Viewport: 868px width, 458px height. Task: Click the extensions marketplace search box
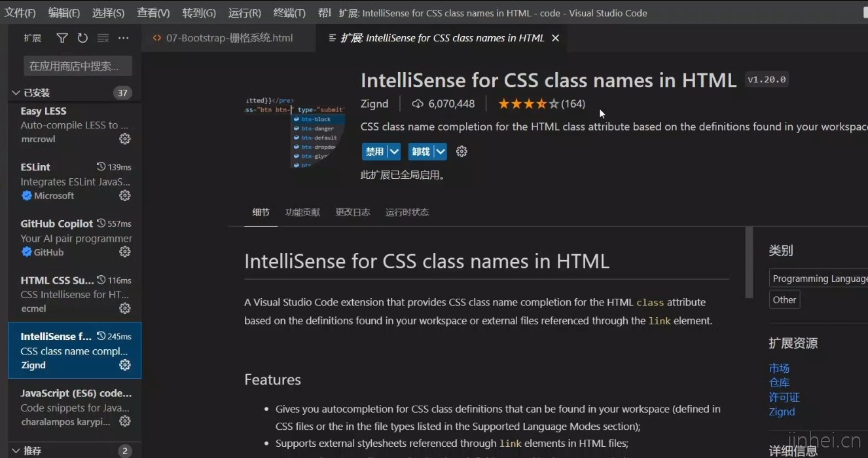coord(78,66)
